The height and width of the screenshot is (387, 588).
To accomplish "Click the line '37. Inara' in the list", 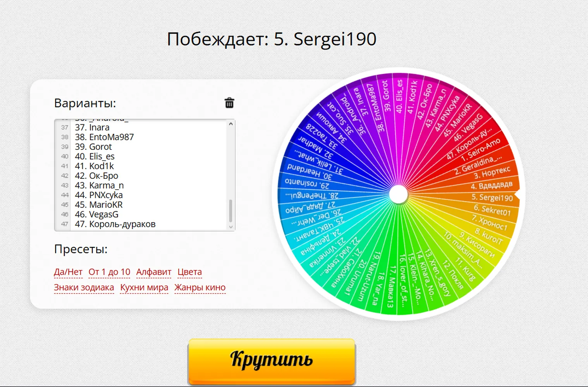I will click(92, 127).
